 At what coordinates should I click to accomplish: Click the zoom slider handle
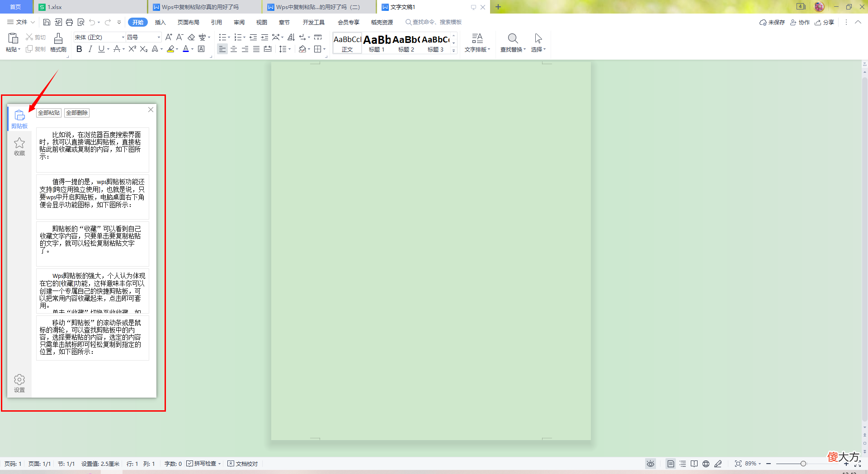click(803, 464)
